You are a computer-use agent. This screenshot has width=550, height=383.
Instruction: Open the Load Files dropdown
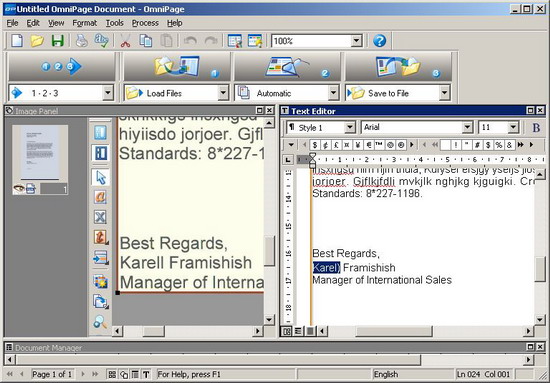[223, 93]
